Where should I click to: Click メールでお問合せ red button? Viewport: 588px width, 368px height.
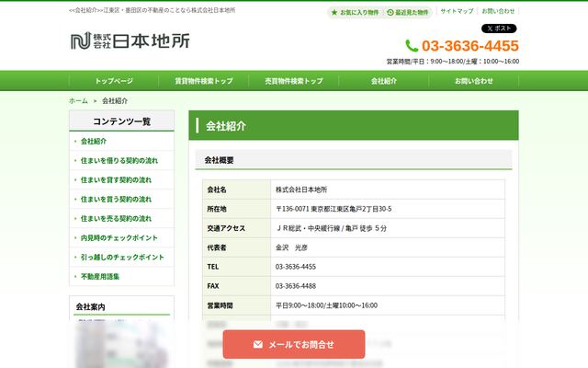point(294,344)
